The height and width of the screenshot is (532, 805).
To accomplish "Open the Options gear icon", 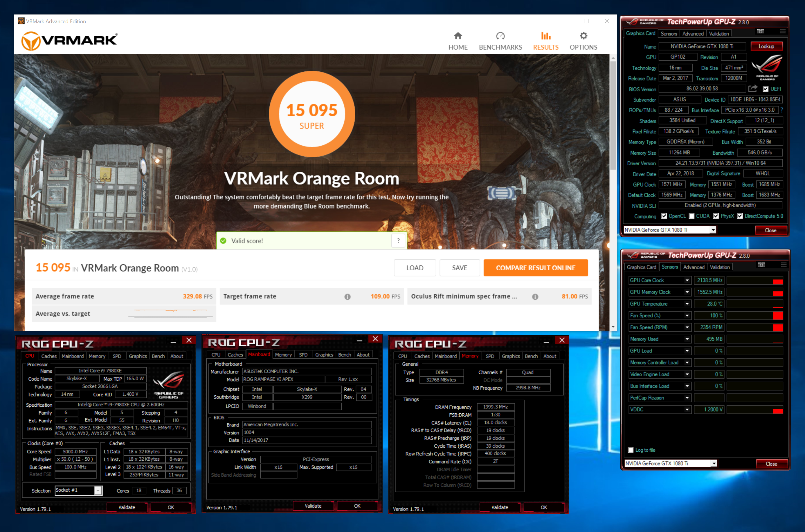I will 583,36.
